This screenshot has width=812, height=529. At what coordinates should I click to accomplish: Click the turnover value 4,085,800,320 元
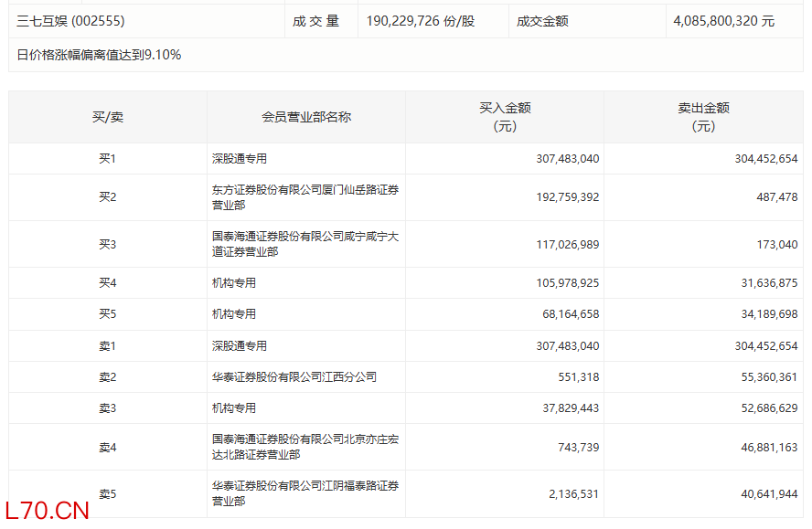point(723,21)
